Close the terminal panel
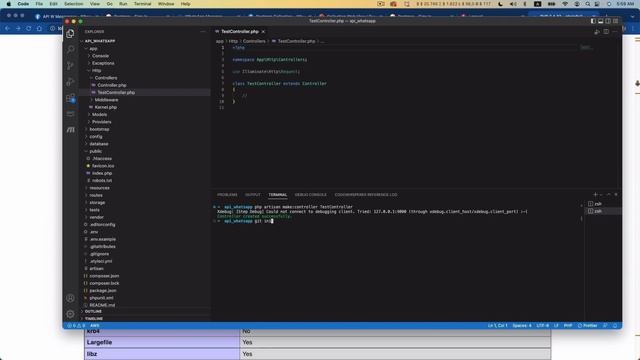640x360 pixels. pos(616,195)
